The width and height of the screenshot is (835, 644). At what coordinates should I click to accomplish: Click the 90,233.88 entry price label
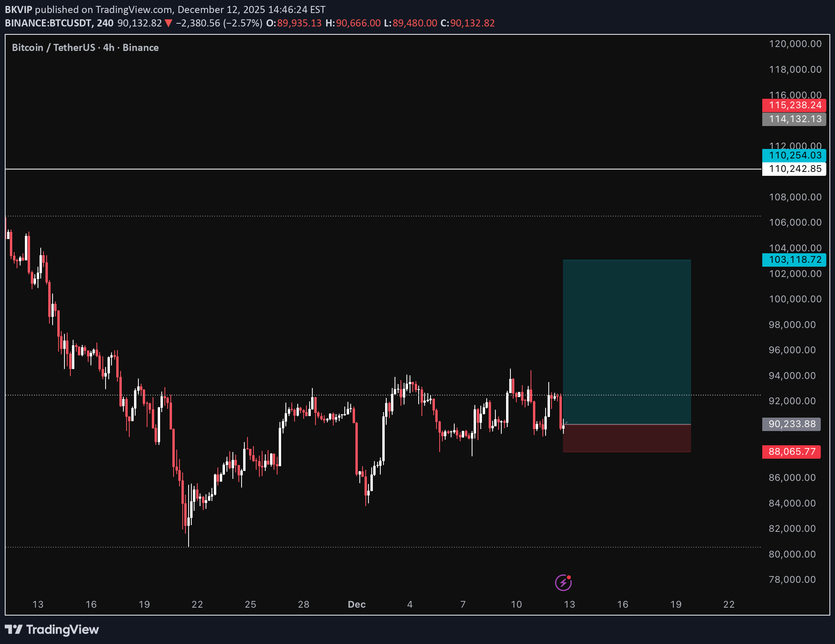[791, 424]
